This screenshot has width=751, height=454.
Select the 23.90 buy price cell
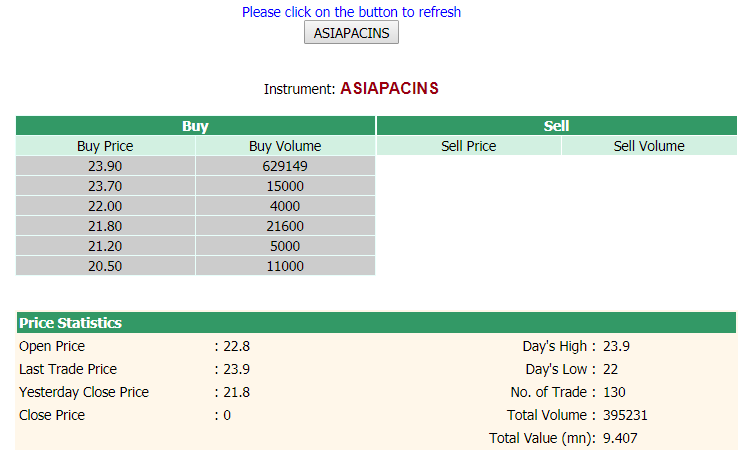click(x=105, y=166)
